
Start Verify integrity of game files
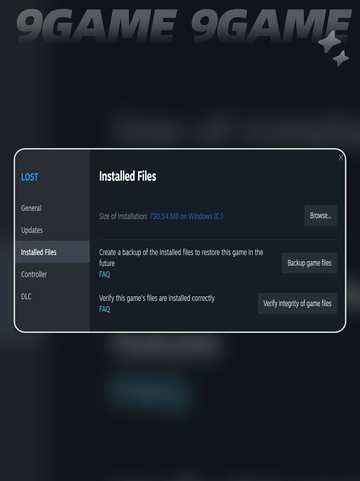(x=297, y=303)
